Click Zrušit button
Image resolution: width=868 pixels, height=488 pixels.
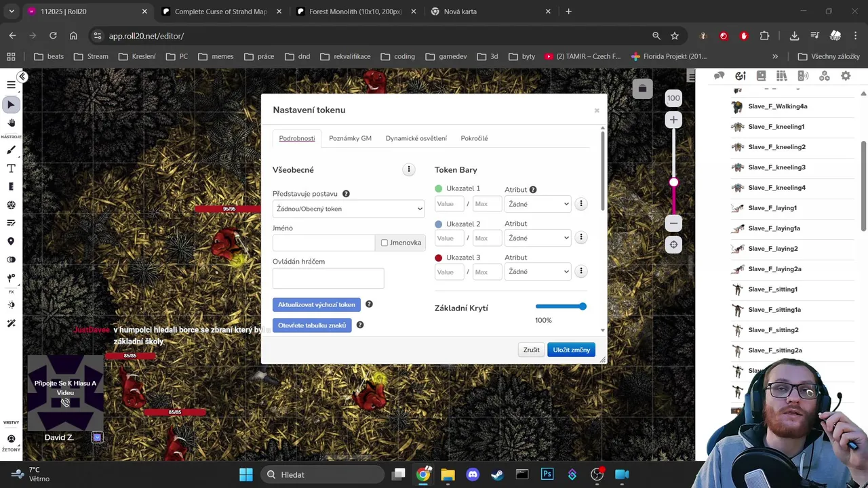pyautogui.click(x=532, y=350)
